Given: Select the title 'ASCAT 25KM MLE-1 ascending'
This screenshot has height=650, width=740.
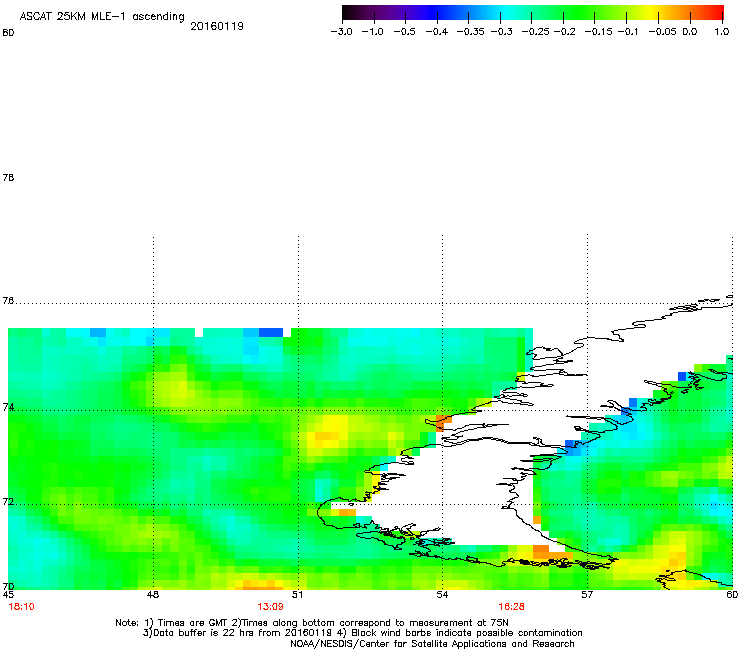Looking at the screenshot, I should tap(102, 17).
